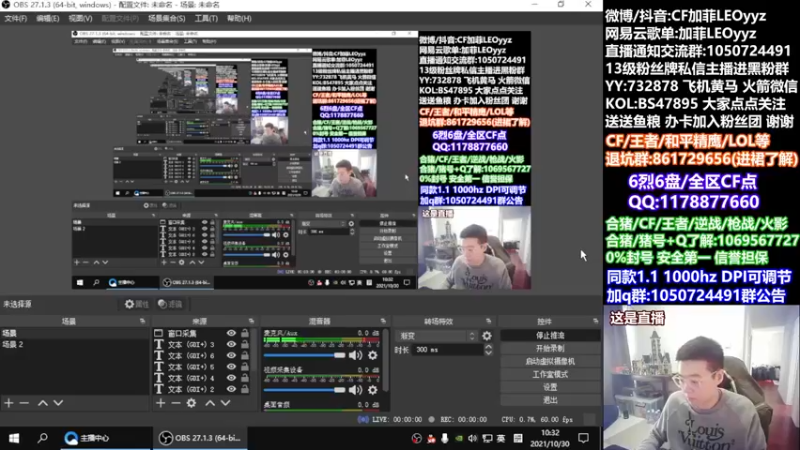Click the taskbar clock showing 10:32
Viewport: 800px width, 450px height.
549,438
